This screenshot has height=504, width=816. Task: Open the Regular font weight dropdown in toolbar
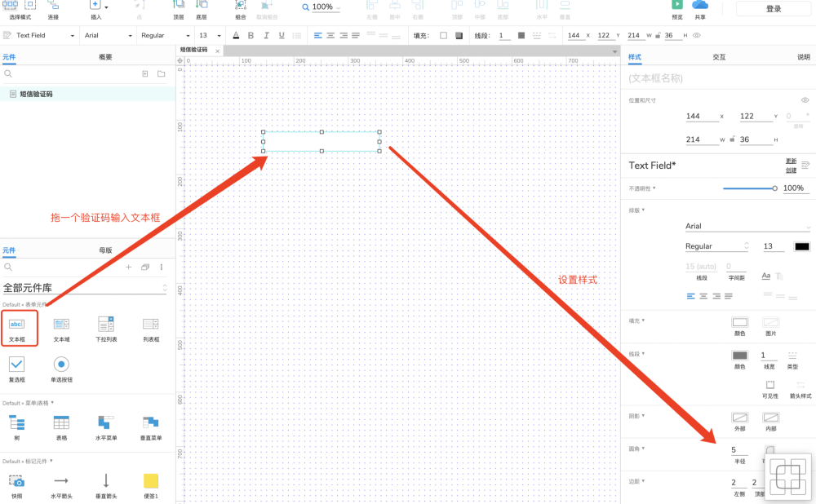pos(166,35)
